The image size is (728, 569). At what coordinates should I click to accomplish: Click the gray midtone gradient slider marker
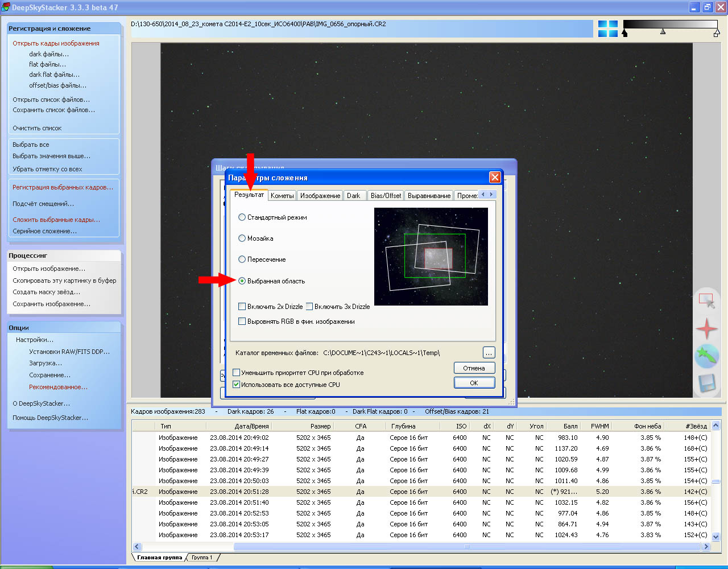coord(663,32)
